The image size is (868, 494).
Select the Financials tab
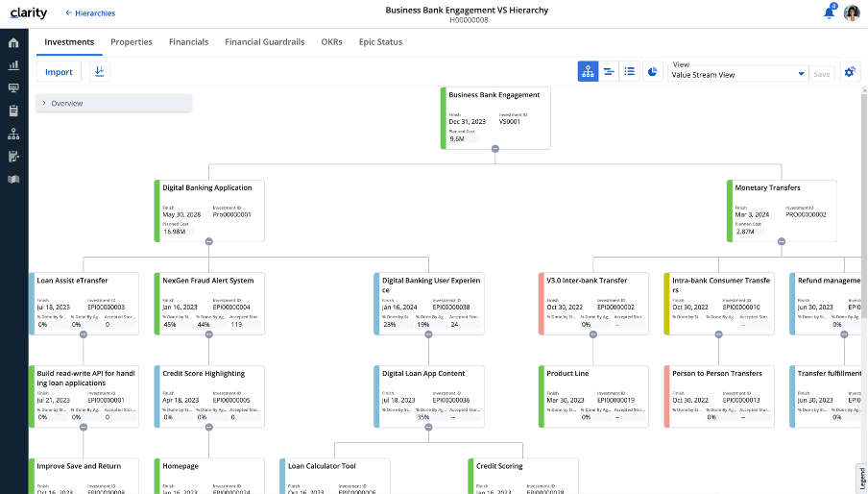pos(189,42)
